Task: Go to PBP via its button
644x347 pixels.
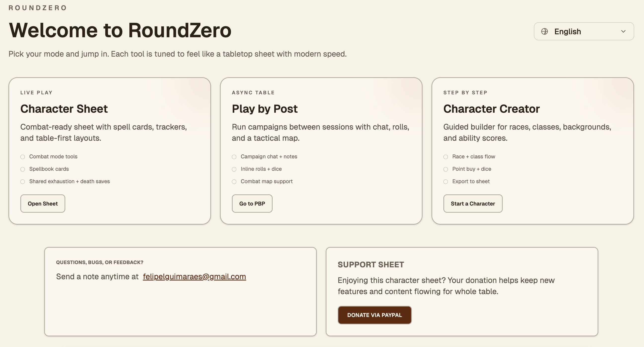Action: click(x=252, y=204)
